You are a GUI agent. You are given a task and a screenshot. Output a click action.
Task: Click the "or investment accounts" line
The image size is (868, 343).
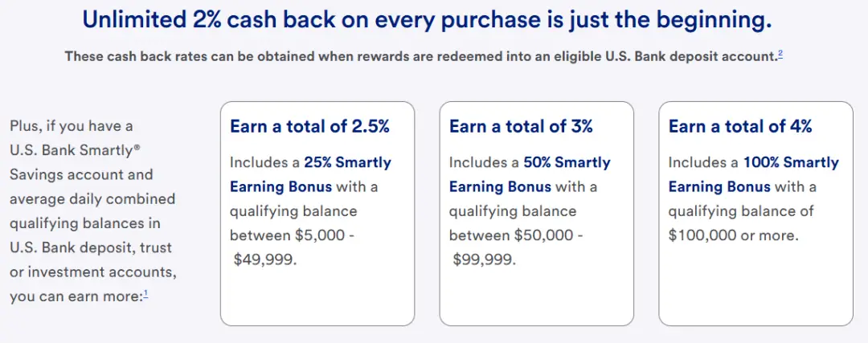point(93,272)
